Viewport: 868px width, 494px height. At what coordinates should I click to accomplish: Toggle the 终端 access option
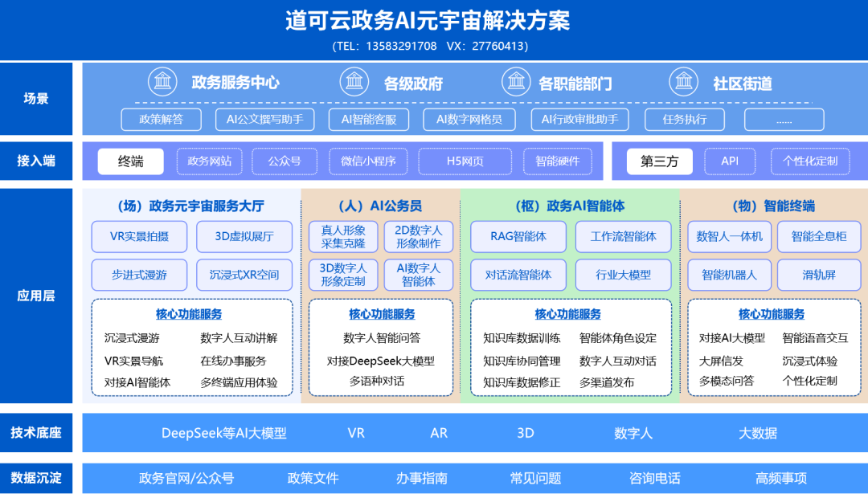point(130,161)
